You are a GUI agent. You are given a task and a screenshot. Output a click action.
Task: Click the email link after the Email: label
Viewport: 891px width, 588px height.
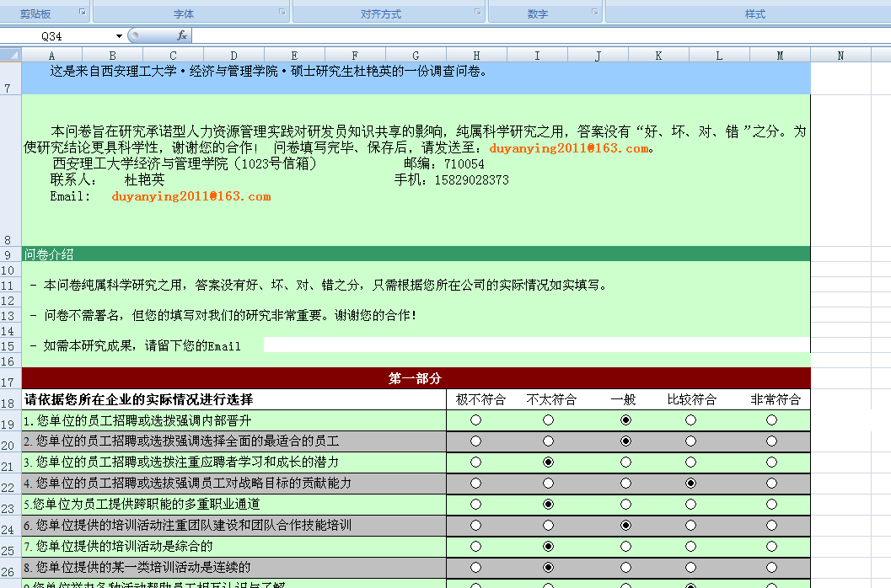pyautogui.click(x=191, y=196)
